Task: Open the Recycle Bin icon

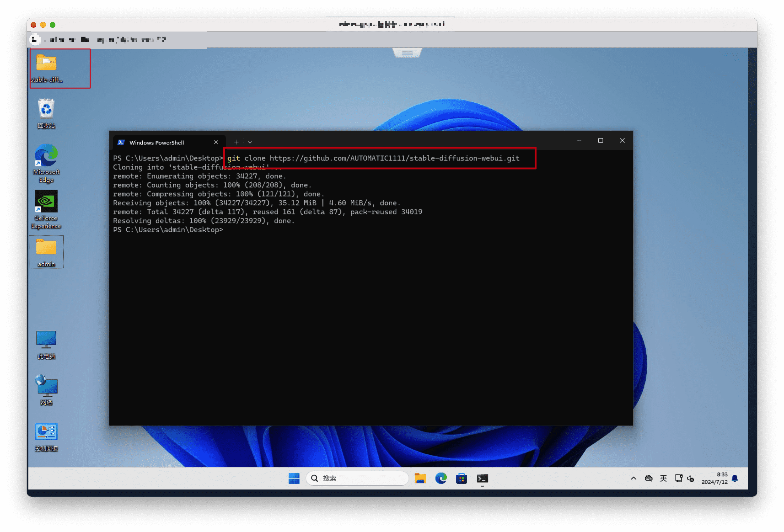Action: (x=46, y=109)
